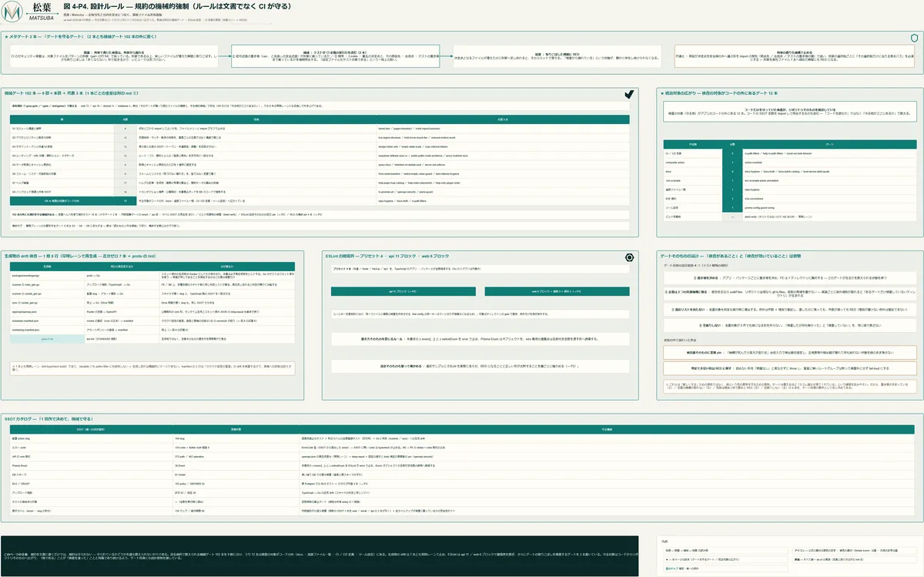Click the checkmark icon in 機械ゲート panel

click(x=629, y=93)
